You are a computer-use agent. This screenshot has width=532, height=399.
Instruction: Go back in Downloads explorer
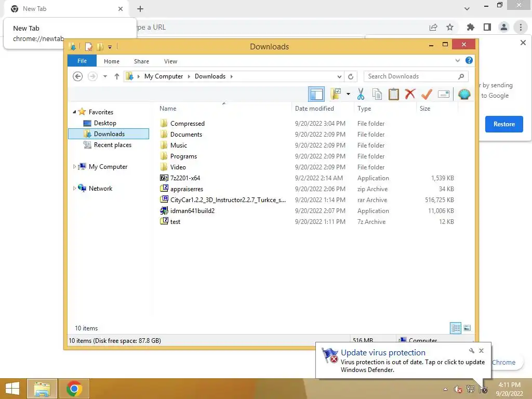(78, 76)
